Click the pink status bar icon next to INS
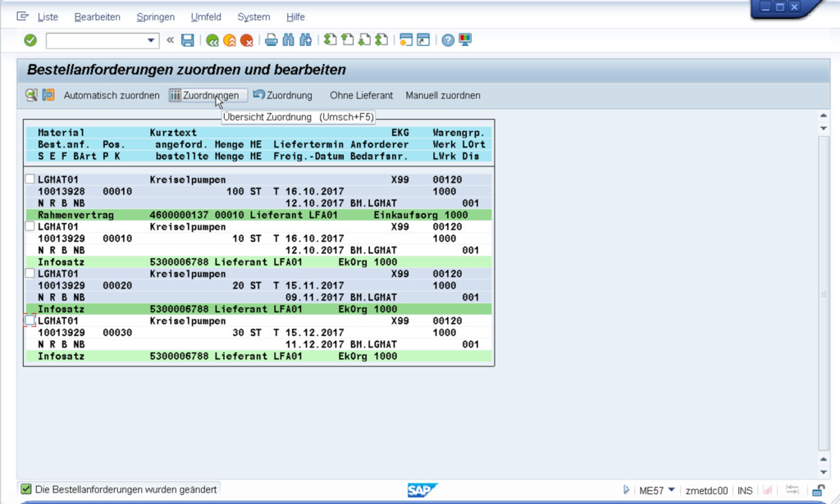The width and height of the screenshot is (840, 504). [x=768, y=489]
